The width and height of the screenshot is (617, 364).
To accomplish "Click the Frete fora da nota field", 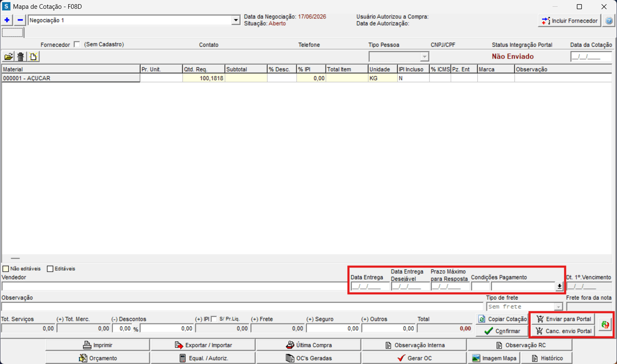I will pyautogui.click(x=589, y=307).
